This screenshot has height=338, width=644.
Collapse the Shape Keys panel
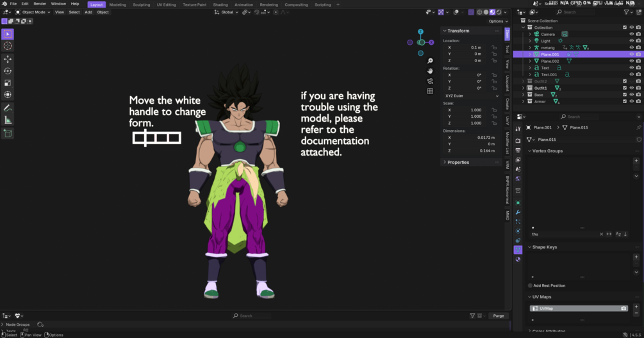[x=529, y=247]
